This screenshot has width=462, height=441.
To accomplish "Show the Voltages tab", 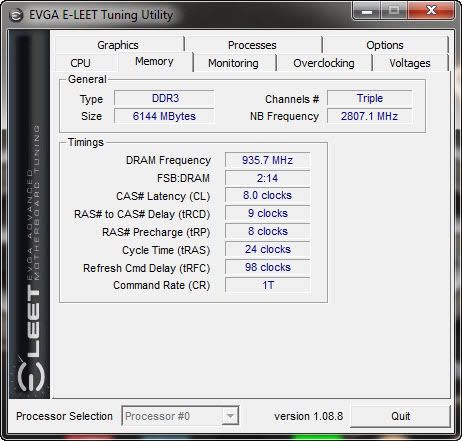I will click(410, 63).
